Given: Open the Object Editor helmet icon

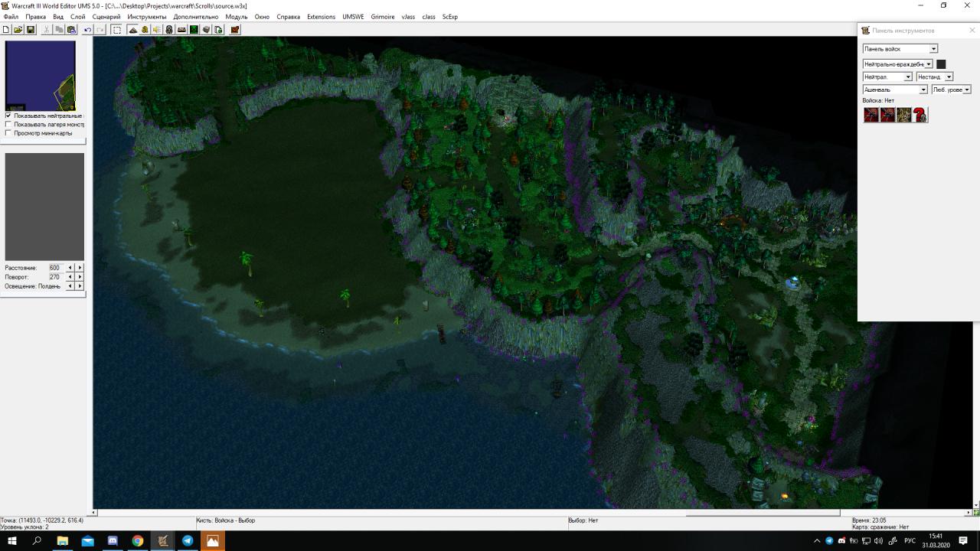Looking at the screenshot, I should (169, 30).
